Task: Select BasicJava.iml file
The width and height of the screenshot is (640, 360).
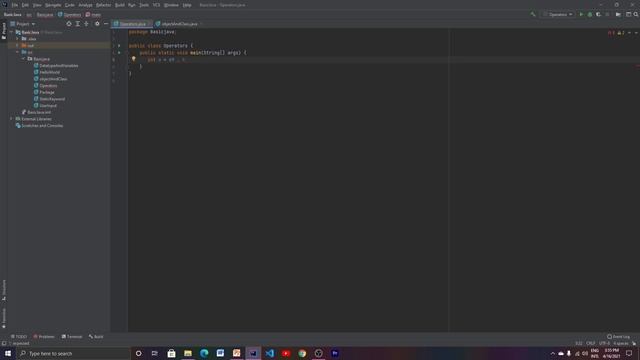Action: 36,112
